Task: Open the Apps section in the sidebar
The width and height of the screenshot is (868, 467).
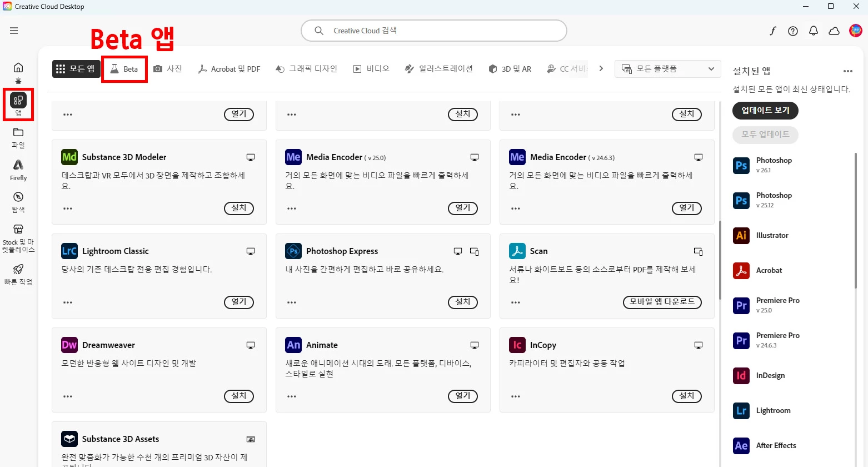Action: [18, 104]
